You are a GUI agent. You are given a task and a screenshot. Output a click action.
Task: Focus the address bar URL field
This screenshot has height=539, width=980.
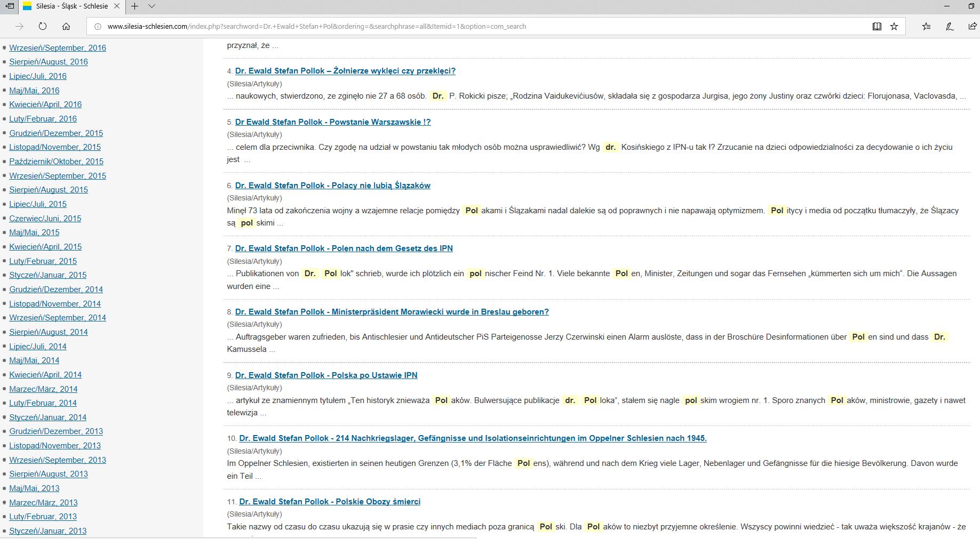[480, 26]
